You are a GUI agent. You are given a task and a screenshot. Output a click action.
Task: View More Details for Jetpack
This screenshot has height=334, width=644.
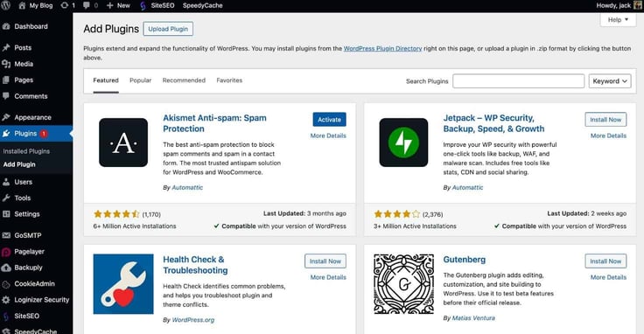click(608, 136)
